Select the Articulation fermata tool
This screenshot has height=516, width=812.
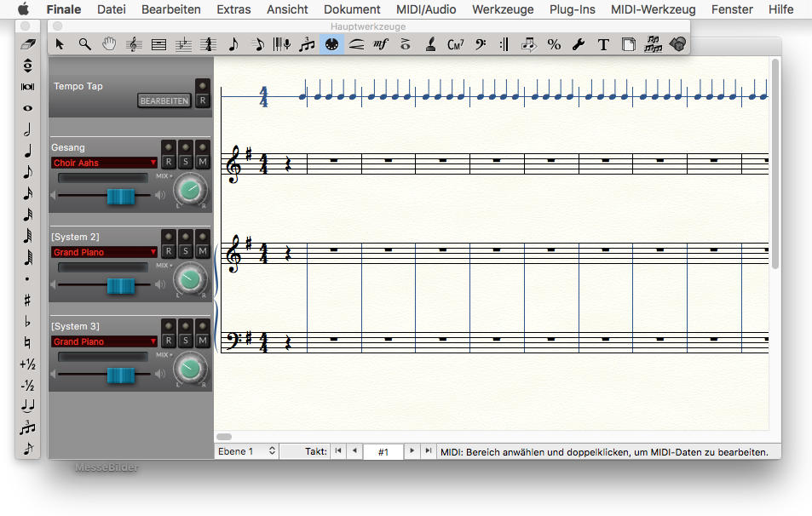[406, 44]
